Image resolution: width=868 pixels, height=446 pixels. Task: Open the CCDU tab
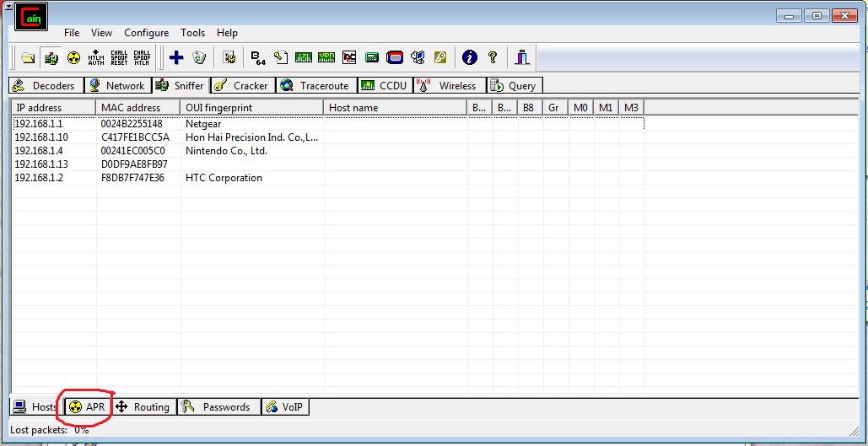click(384, 86)
